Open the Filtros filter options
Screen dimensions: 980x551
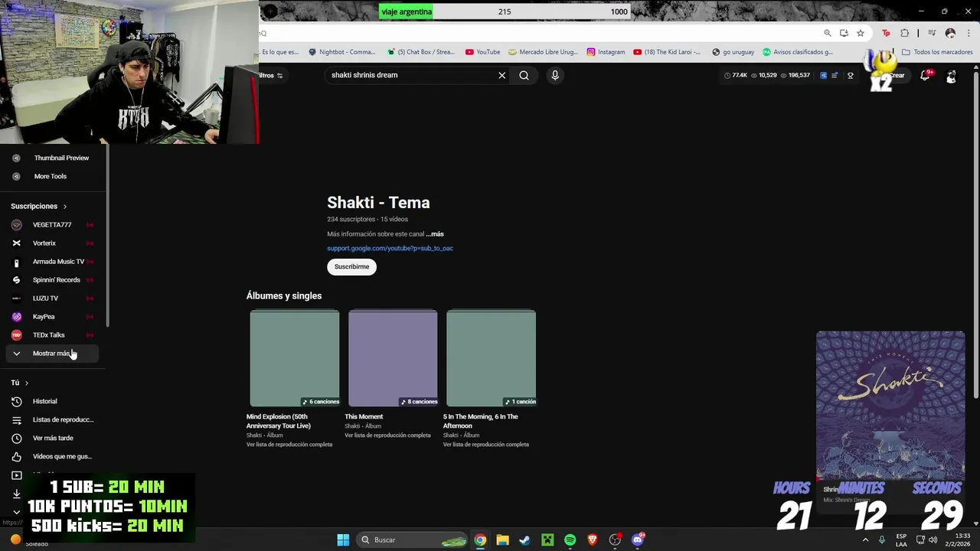pyautogui.click(x=272, y=75)
